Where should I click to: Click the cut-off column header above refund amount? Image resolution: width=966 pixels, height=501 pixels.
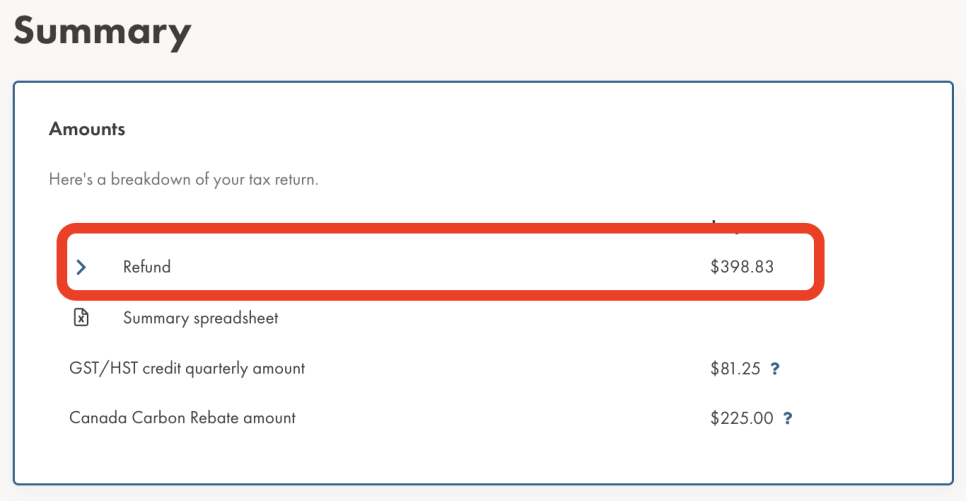[725, 226]
